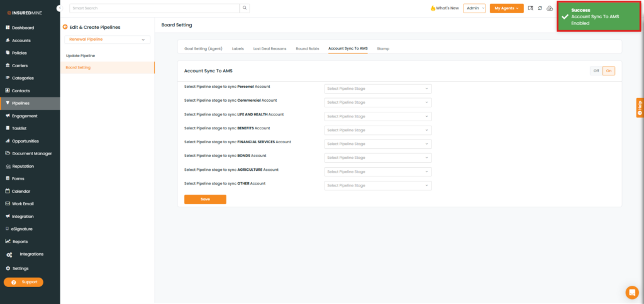Image resolution: width=644 pixels, height=304 pixels.
Task: Select Update Pipeline in the left panel
Action: click(80, 56)
